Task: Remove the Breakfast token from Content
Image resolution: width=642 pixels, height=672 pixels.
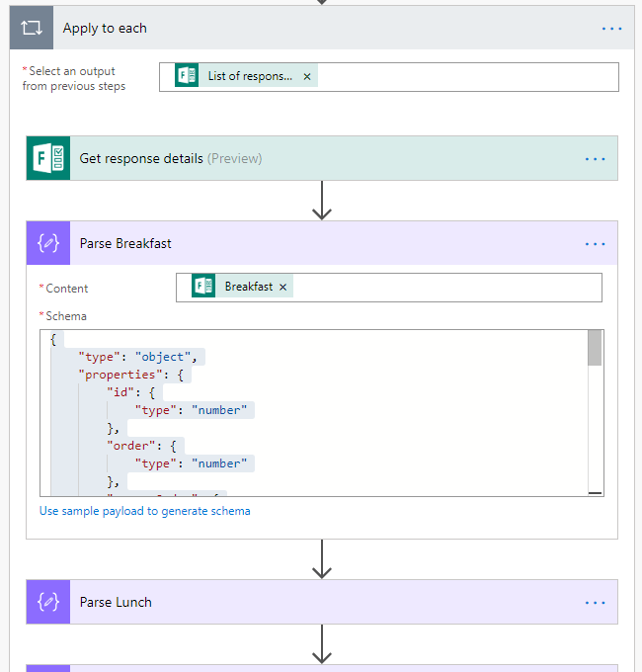Action: tap(283, 287)
